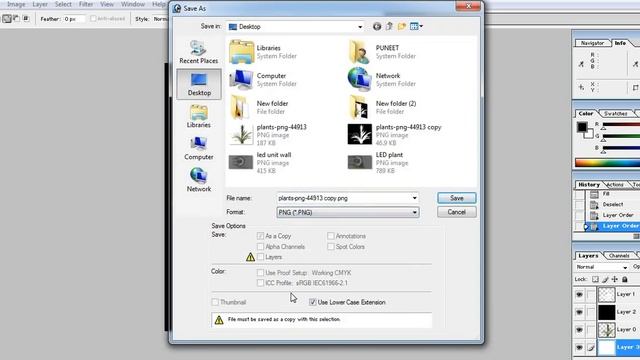The width and height of the screenshot is (640, 360).
Task: Toggle lock image pixels brush icon
Action: click(605, 280)
